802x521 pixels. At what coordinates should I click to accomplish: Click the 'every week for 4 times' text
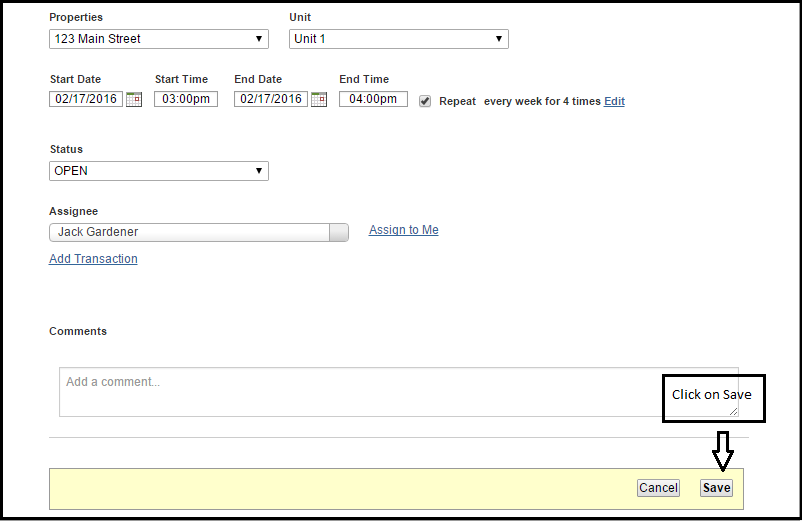coord(542,101)
